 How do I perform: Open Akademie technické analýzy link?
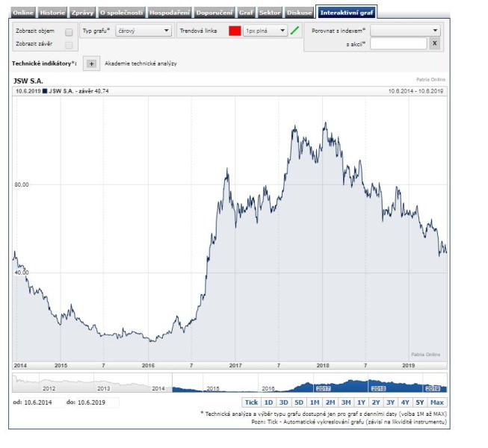tap(141, 64)
